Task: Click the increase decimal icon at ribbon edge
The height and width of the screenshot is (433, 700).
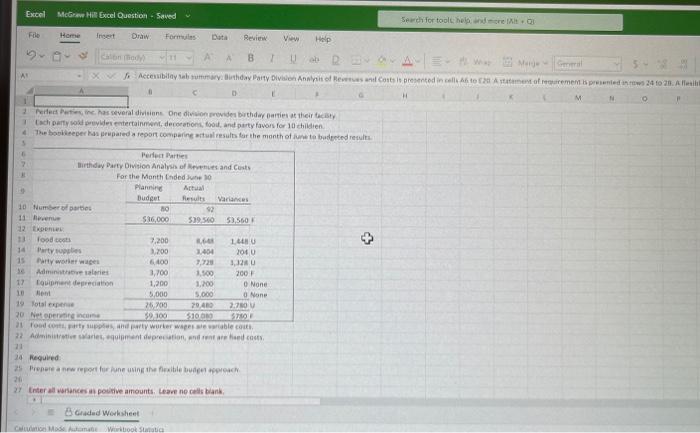Action: (683, 65)
